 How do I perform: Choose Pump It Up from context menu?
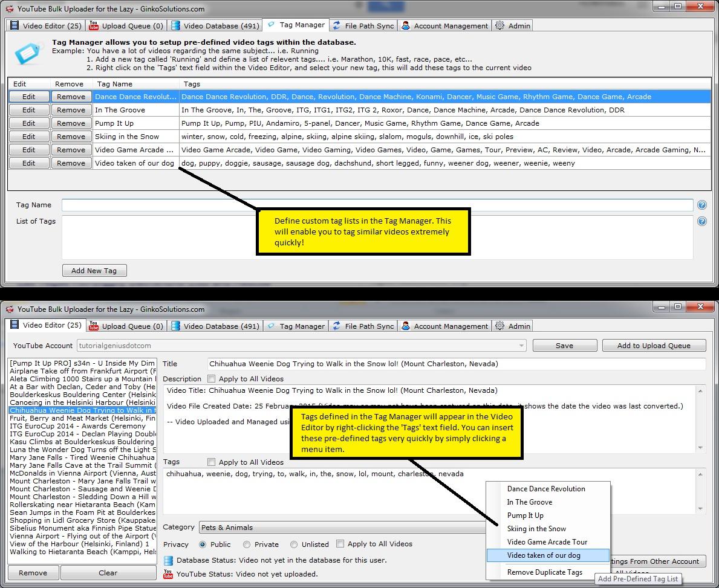(x=548, y=515)
